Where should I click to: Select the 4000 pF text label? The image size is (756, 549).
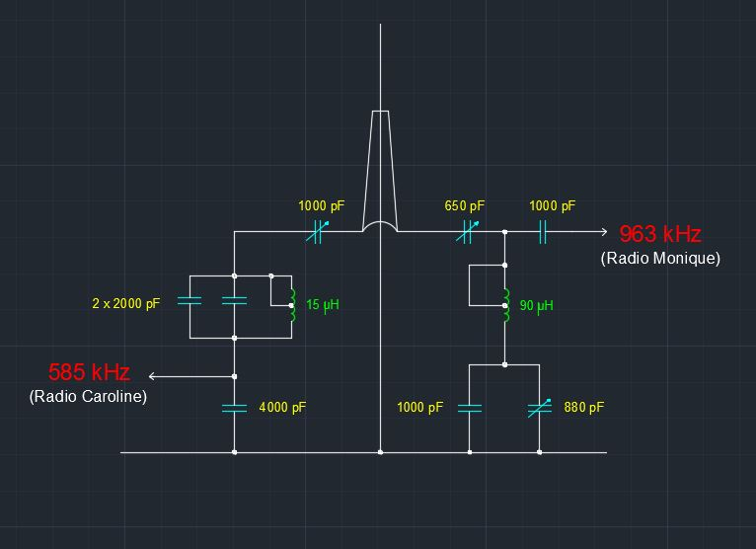pos(282,407)
